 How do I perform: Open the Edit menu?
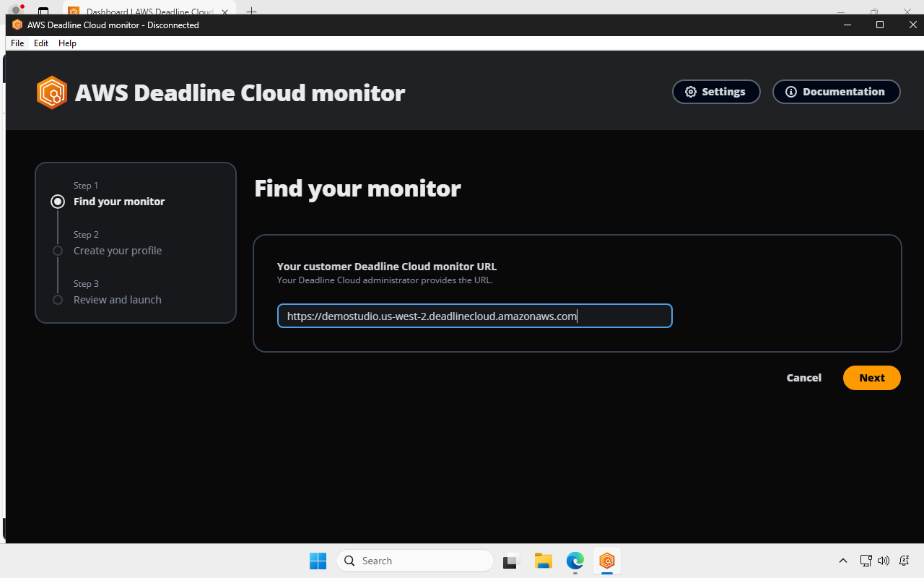coord(40,43)
